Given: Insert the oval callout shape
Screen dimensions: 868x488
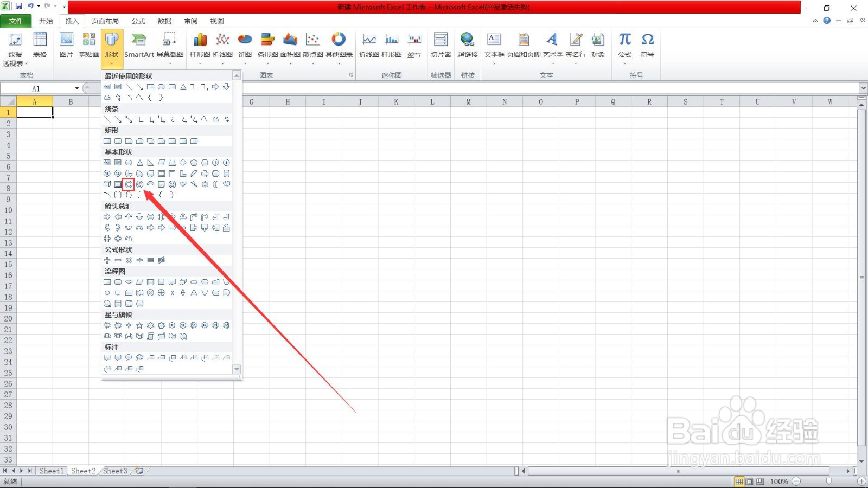Looking at the screenshot, I should [129, 358].
